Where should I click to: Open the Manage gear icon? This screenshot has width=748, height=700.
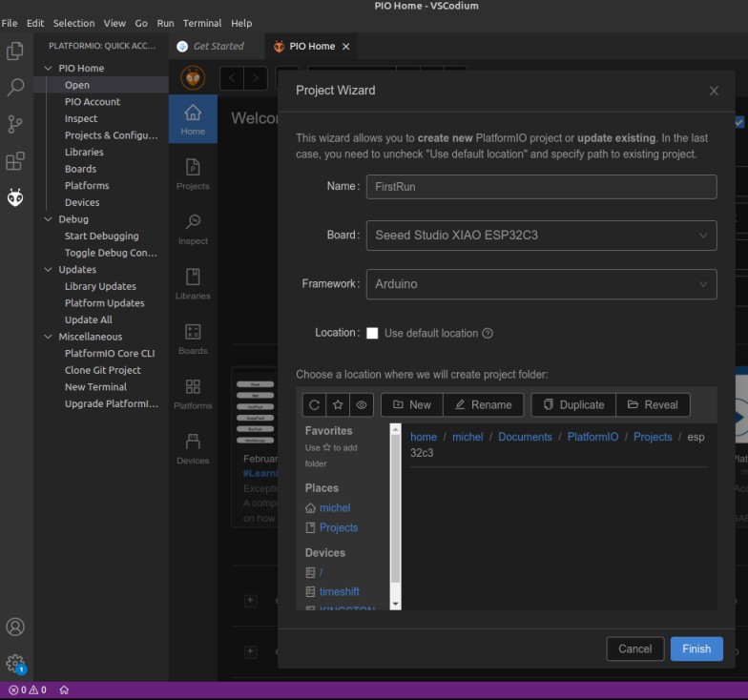(15, 663)
